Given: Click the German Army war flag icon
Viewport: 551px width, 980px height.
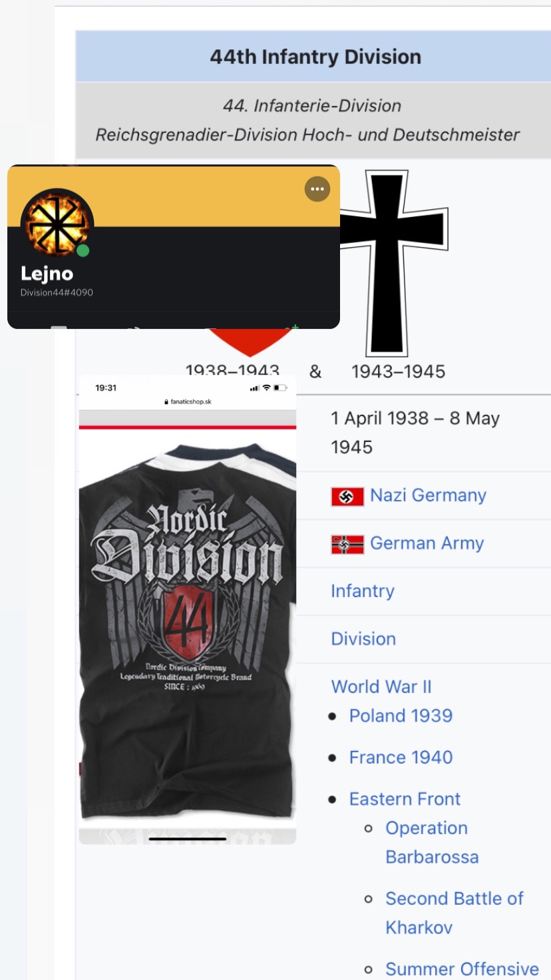Looking at the screenshot, I should click(347, 545).
